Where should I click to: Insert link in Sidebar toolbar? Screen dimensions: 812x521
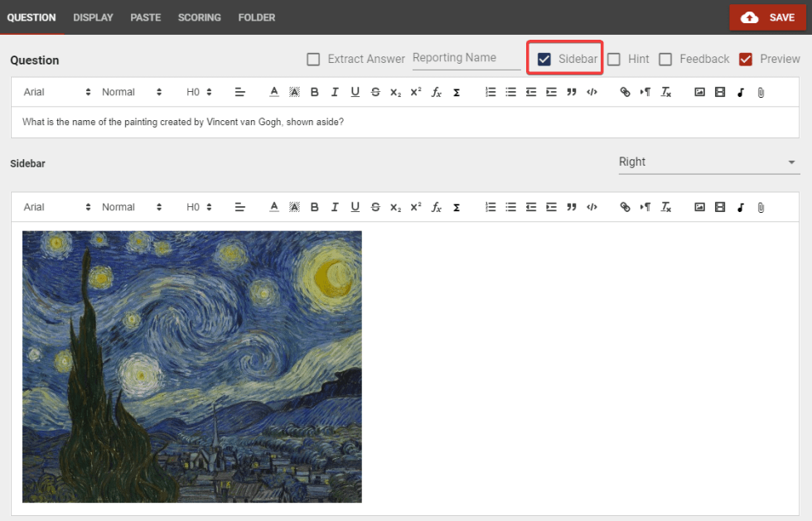(625, 207)
